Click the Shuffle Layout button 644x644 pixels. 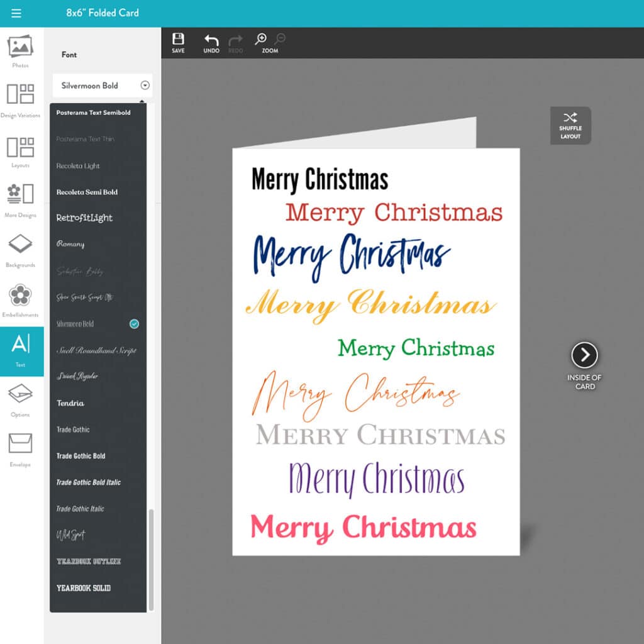click(570, 125)
